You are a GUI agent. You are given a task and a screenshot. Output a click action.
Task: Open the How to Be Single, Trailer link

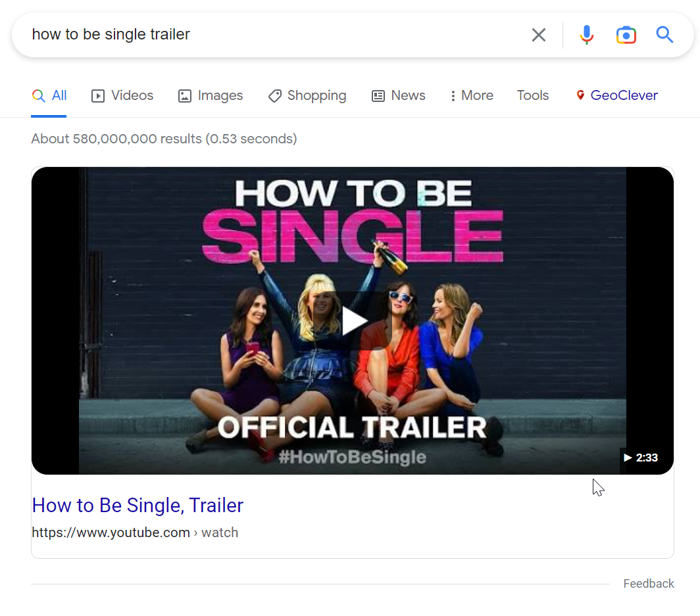(137, 506)
